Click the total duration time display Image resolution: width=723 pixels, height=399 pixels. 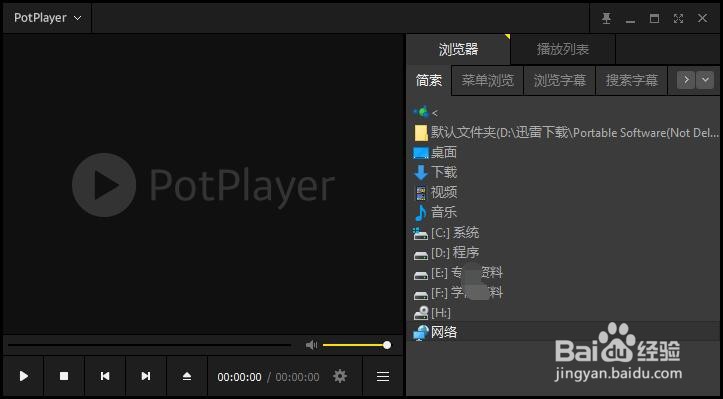(x=297, y=377)
